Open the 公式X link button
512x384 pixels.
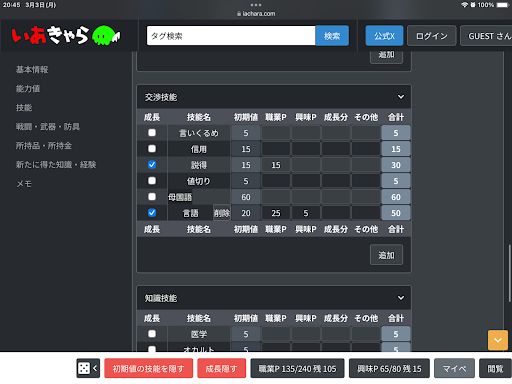point(384,36)
